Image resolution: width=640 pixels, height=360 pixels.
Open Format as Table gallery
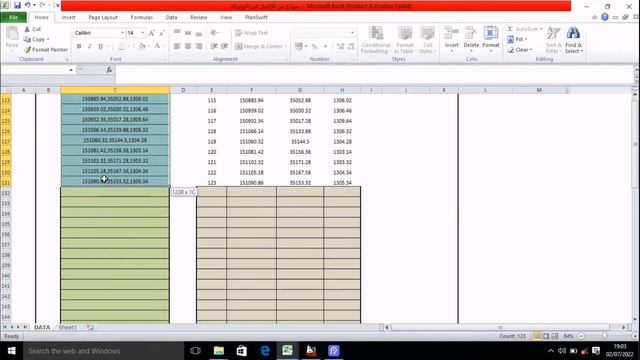[405, 40]
